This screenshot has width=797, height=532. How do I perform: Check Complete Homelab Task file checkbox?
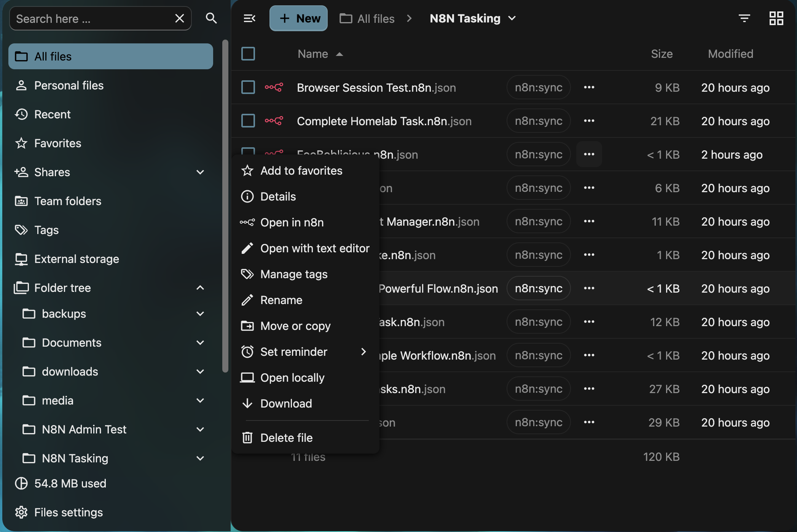tap(248, 121)
